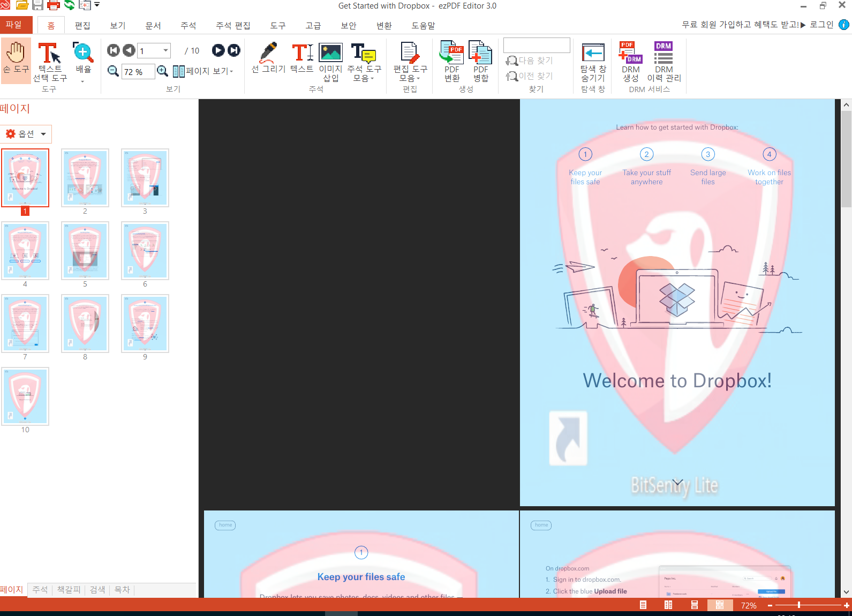852x616 pixels.
Task: Open the 파일 menu
Action: pos(16,25)
